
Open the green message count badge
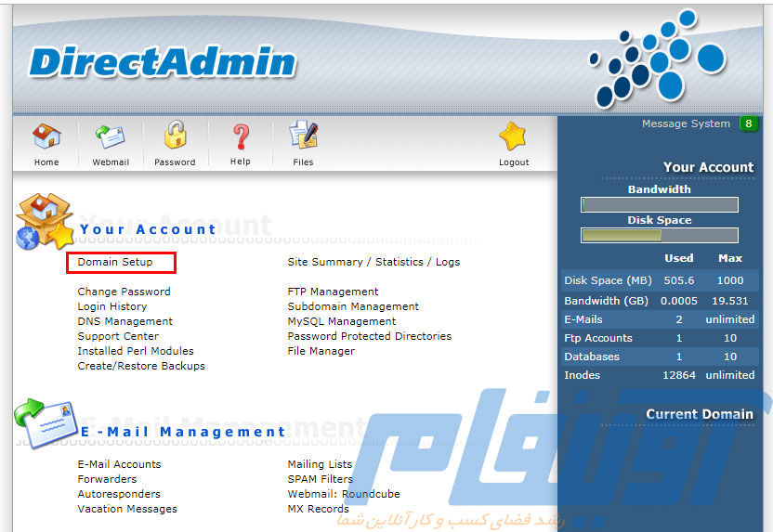[x=748, y=123]
